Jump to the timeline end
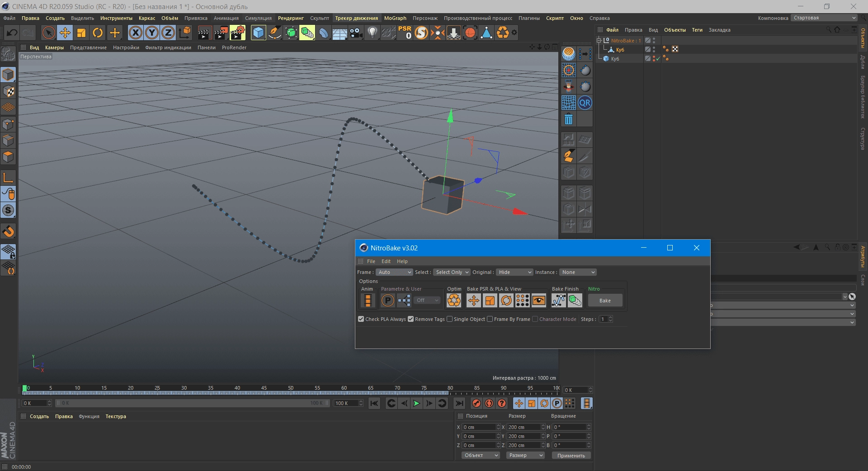Image resolution: width=868 pixels, height=471 pixels. tap(459, 403)
